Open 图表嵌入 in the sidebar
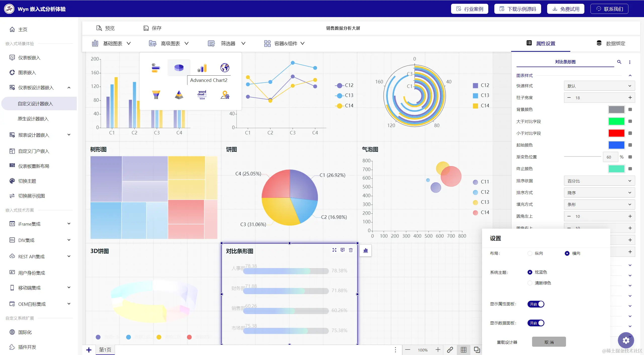644x355 pixels. click(27, 73)
